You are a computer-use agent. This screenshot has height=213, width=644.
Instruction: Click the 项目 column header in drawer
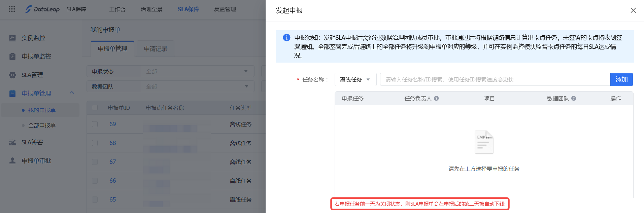(x=489, y=98)
